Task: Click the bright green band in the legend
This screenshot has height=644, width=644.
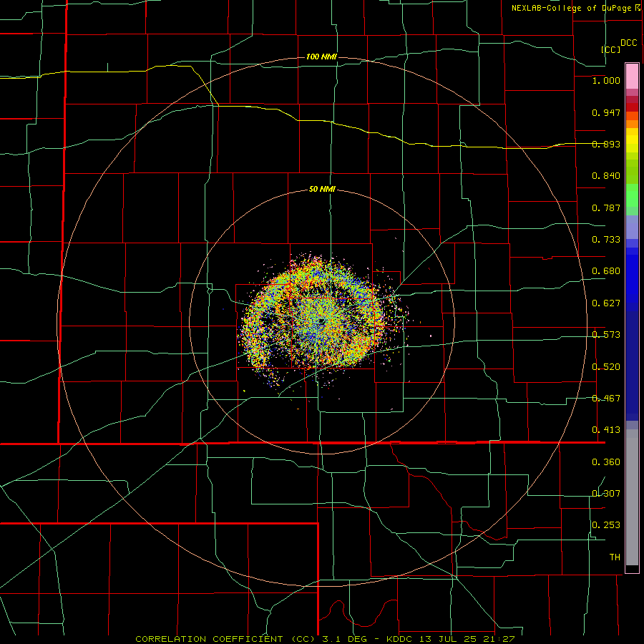Action: pos(632,195)
